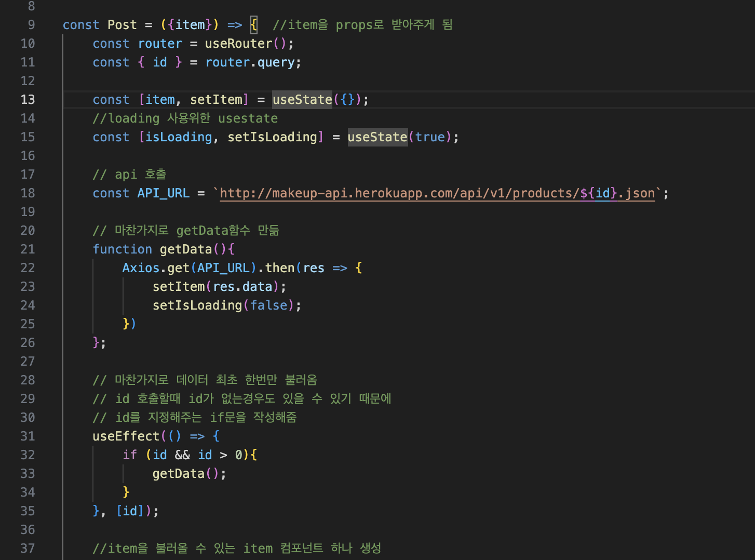Select the true value on line 15
The width and height of the screenshot is (755, 560).
[x=430, y=137]
